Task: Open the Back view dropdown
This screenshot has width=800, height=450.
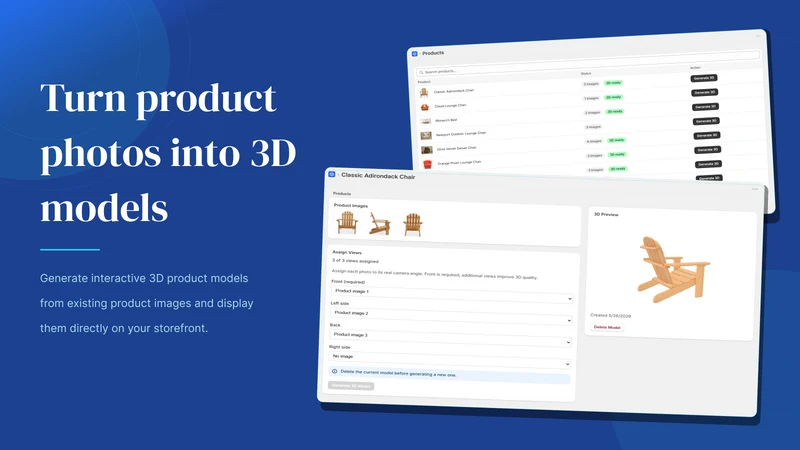Action: [451, 338]
